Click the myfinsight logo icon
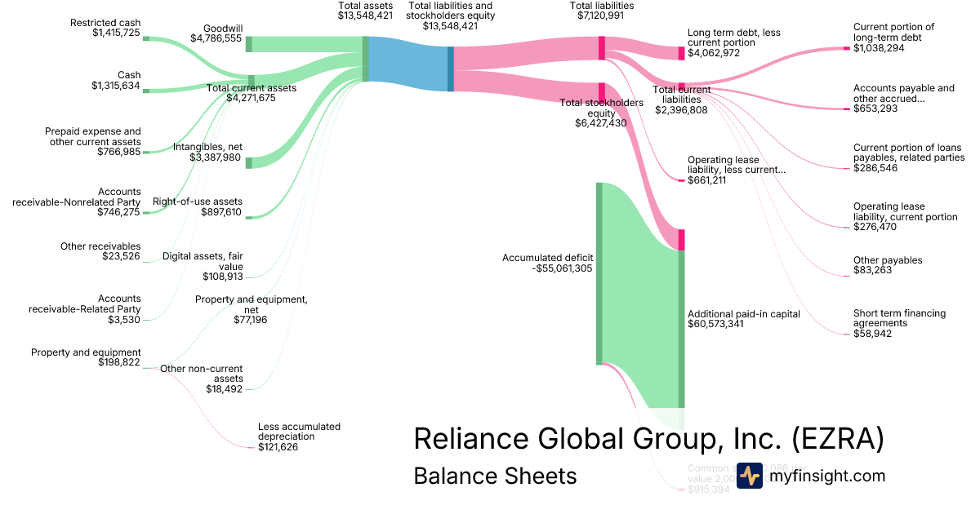This screenshot has height=514, width=980. coord(749,476)
